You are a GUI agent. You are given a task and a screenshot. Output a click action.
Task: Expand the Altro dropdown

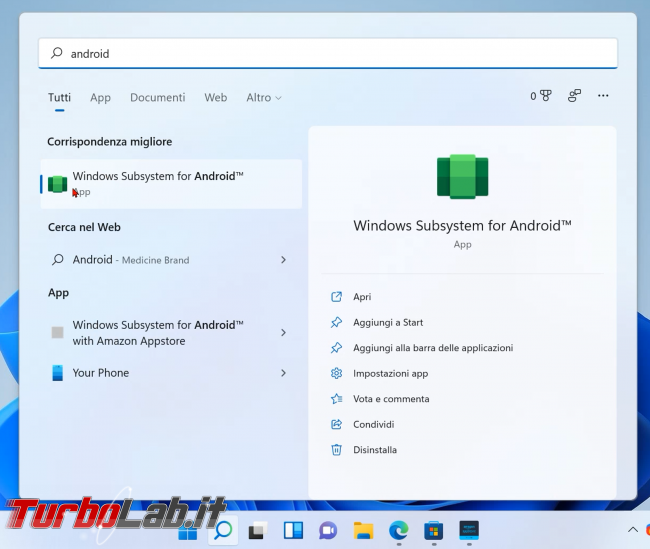pos(264,97)
